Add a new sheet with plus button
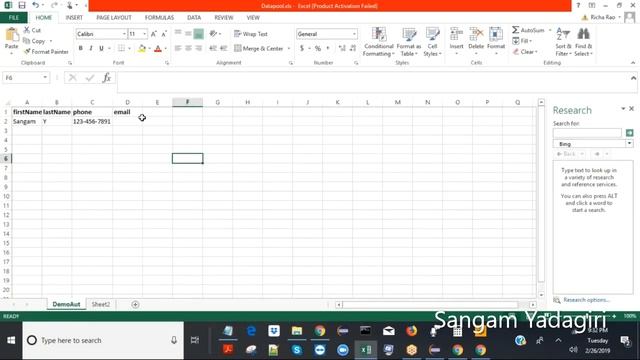Image resolution: width=640 pixels, height=360 pixels. pyautogui.click(x=135, y=304)
